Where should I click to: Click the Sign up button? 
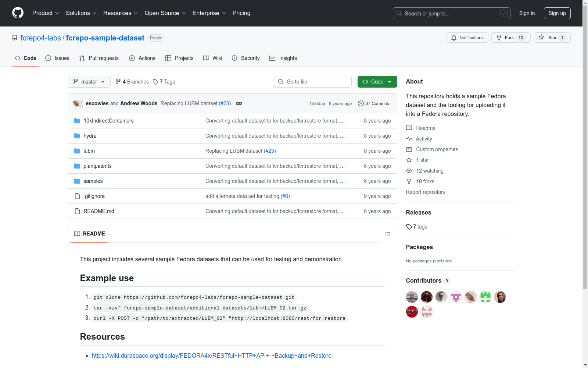pyautogui.click(x=557, y=13)
